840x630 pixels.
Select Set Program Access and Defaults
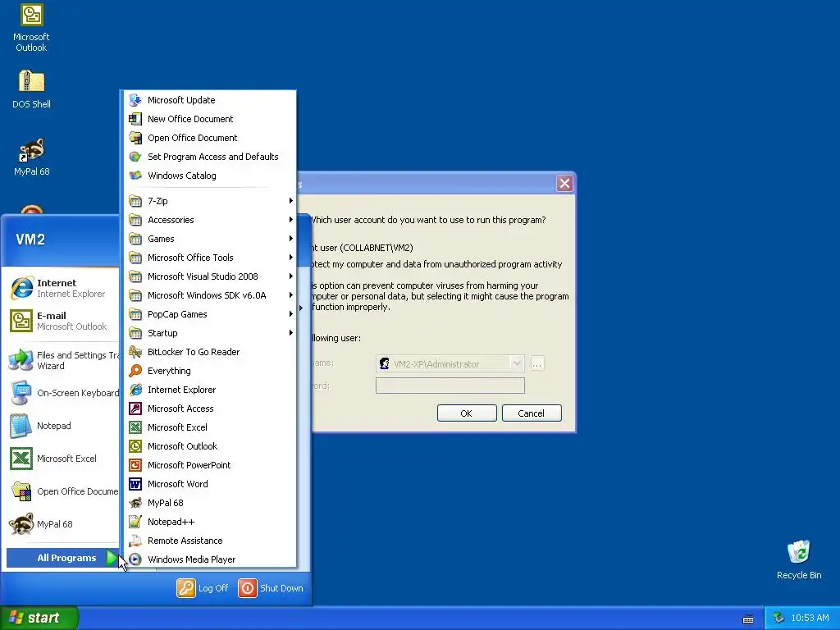click(x=211, y=157)
